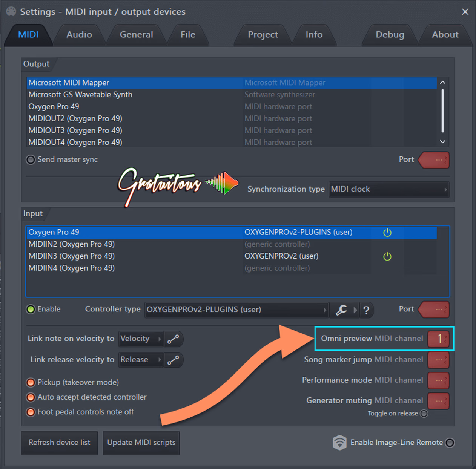476x469 pixels.
Task: Set Generator muting MIDI channel
Action: tap(439, 401)
